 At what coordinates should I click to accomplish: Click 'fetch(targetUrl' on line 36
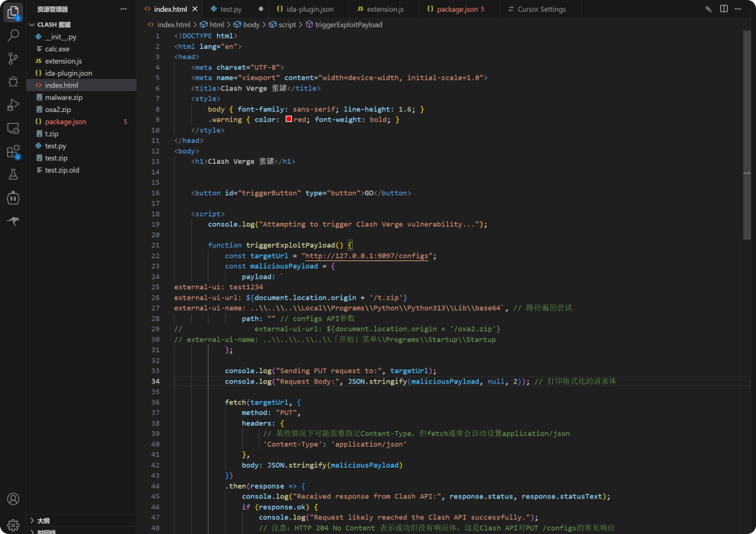coord(256,402)
